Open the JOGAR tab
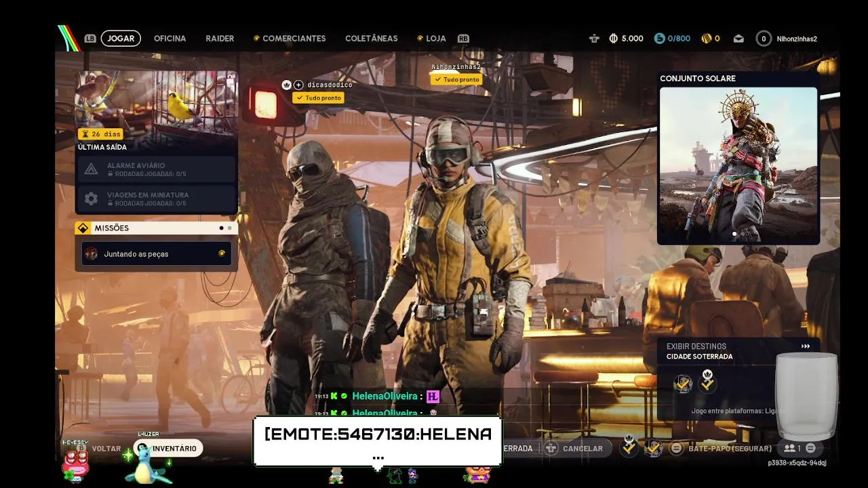Viewport: 868px width, 488px height. (121, 39)
